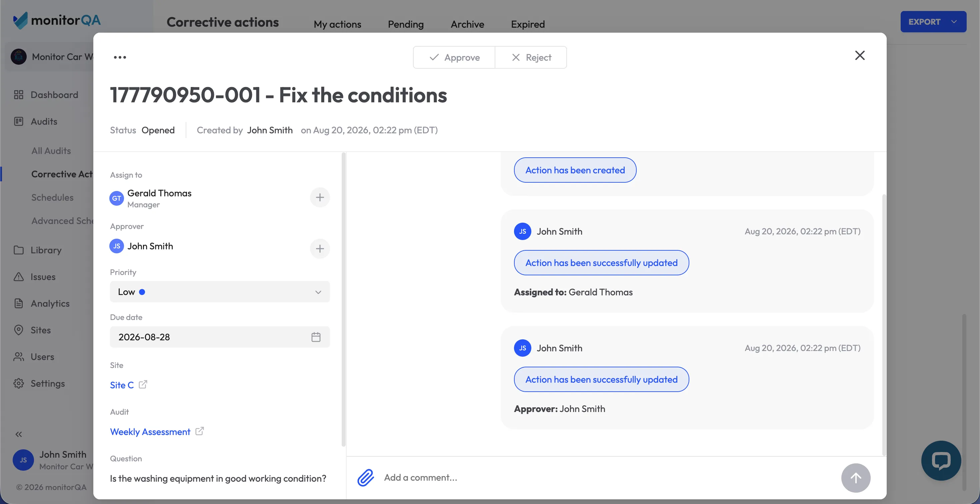This screenshot has width=980, height=504.
Task: Attach a file with paperclip icon
Action: tap(366, 478)
